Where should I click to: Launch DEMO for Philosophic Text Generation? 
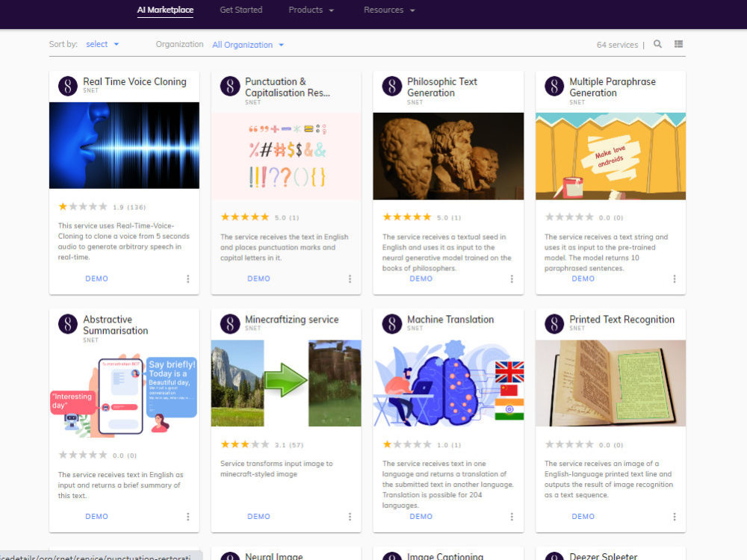[421, 279]
